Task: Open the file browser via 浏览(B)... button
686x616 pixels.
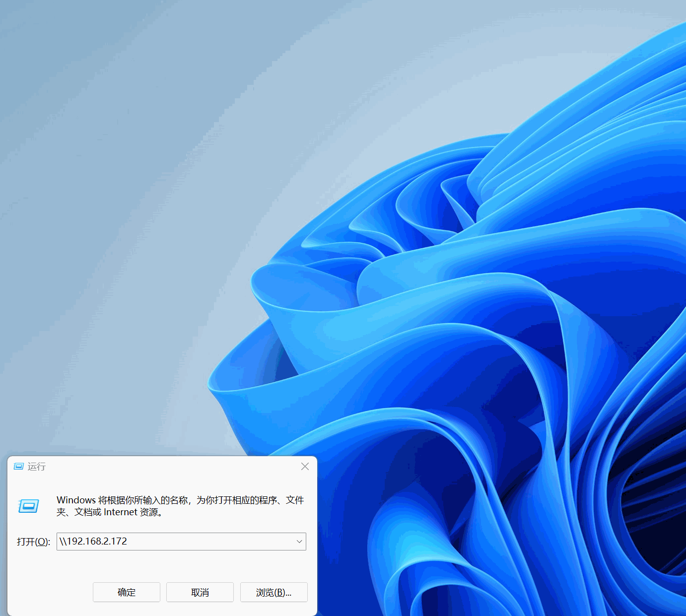Action: point(274,592)
